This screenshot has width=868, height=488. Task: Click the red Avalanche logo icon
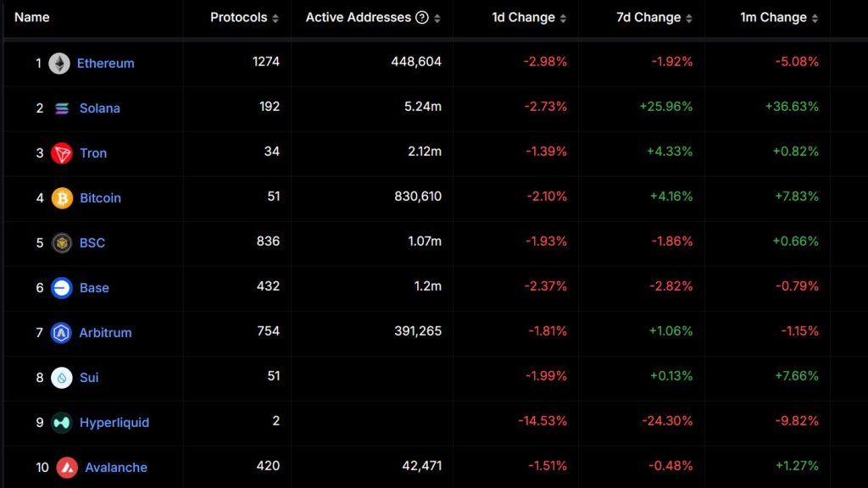(67, 468)
